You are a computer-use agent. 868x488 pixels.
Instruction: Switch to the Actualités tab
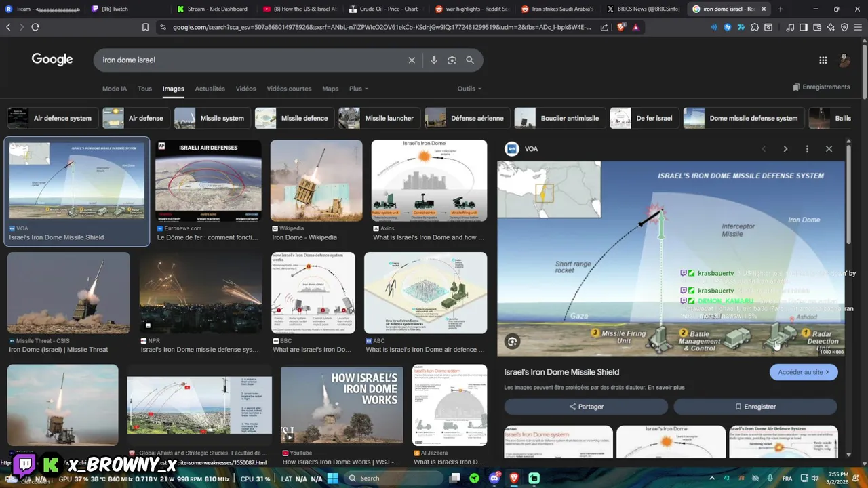tap(210, 89)
